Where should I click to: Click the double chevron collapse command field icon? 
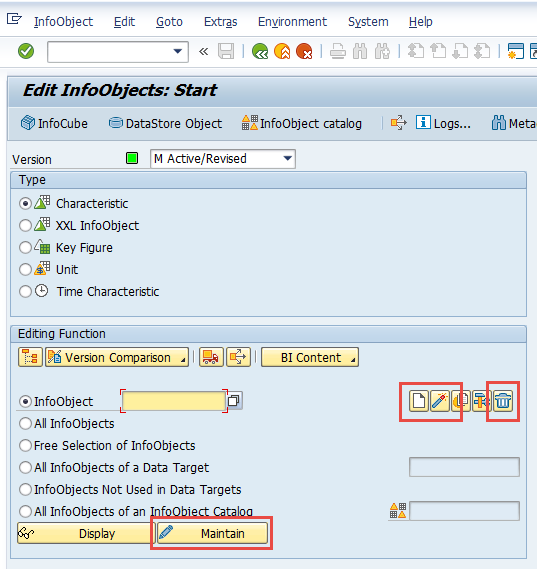click(x=204, y=52)
